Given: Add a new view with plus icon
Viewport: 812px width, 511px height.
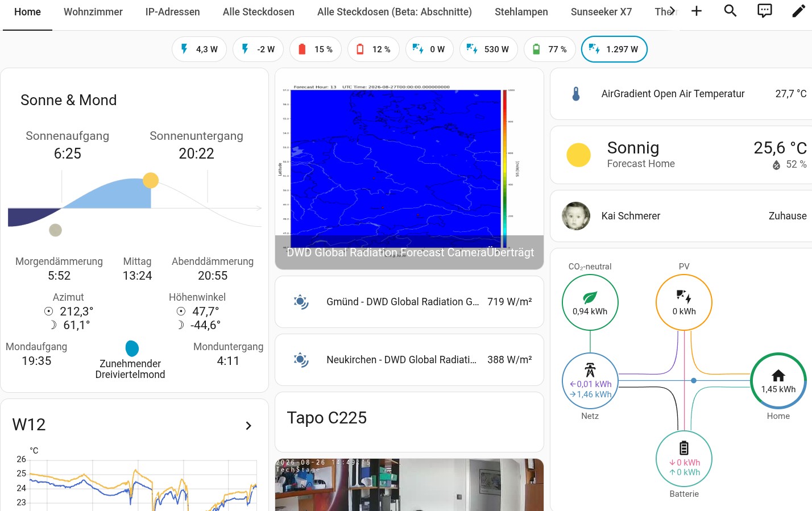Looking at the screenshot, I should tap(697, 11).
